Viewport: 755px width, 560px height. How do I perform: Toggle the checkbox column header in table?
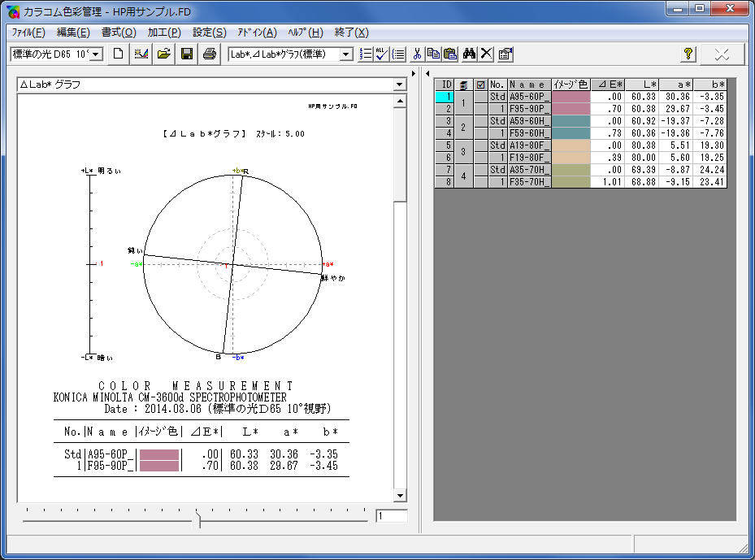click(480, 85)
